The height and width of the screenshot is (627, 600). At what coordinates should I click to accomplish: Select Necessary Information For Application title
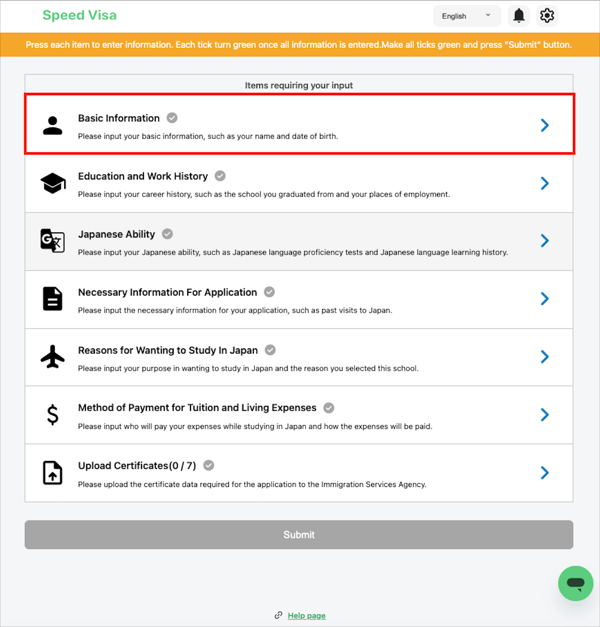pos(168,292)
